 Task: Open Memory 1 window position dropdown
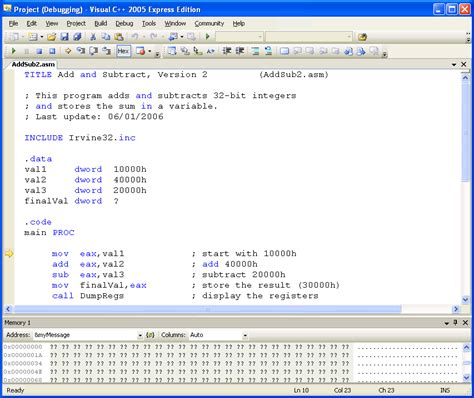(x=447, y=323)
